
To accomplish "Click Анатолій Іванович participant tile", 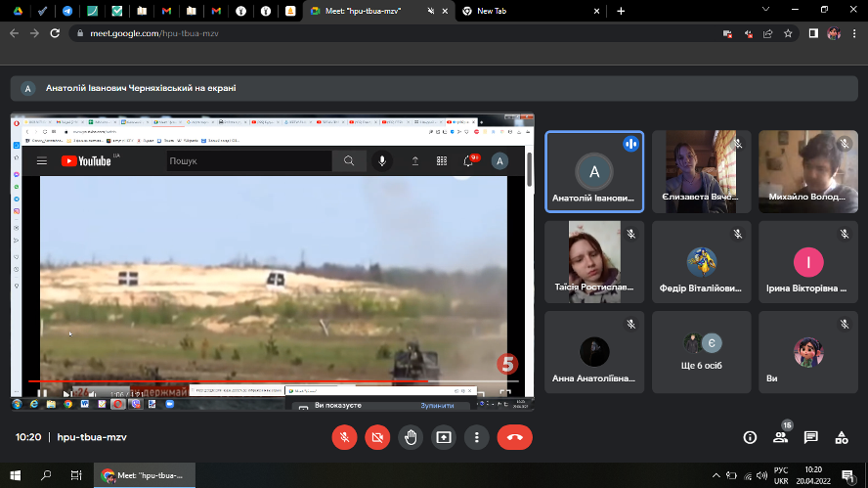I will click(593, 172).
